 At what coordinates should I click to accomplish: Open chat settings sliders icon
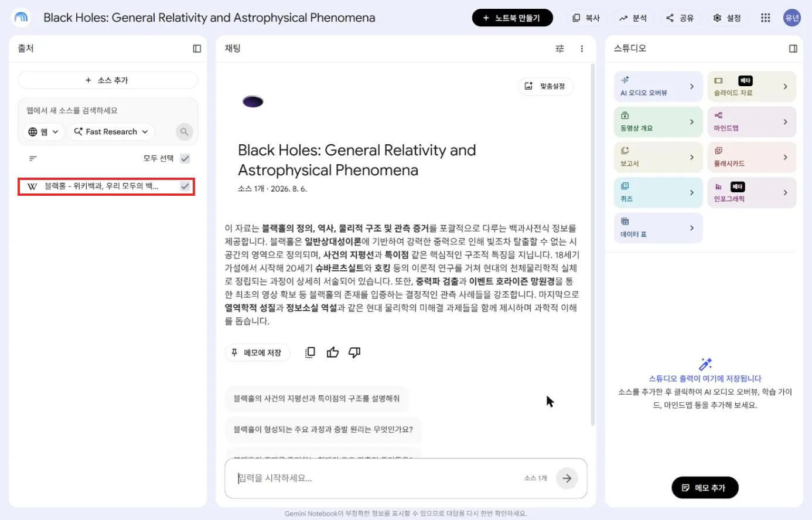click(559, 49)
